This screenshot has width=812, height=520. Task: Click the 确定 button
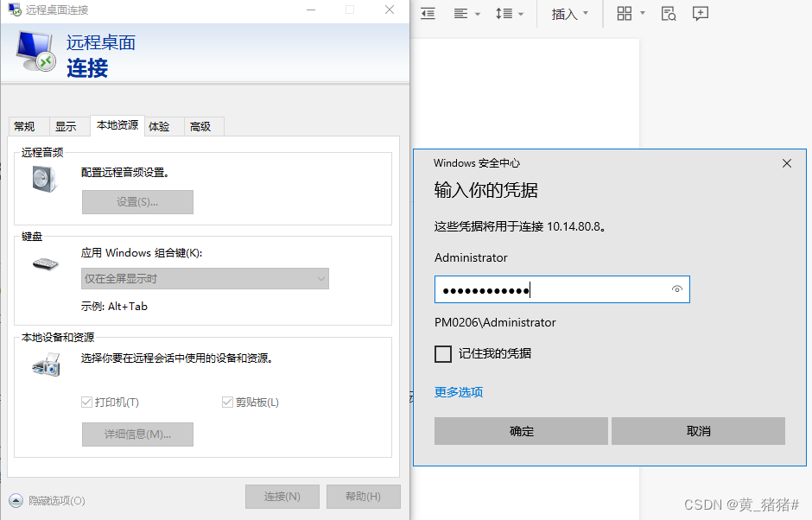521,431
